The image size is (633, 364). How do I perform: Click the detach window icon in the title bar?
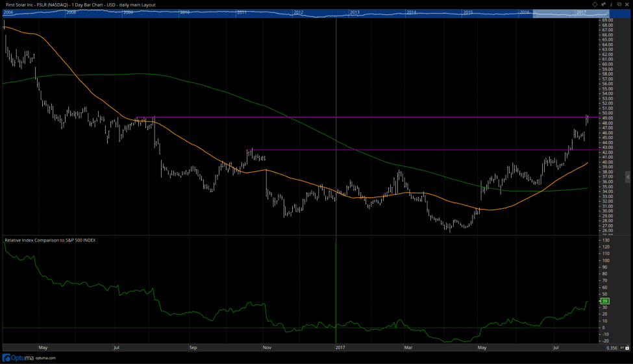[x=619, y=5]
